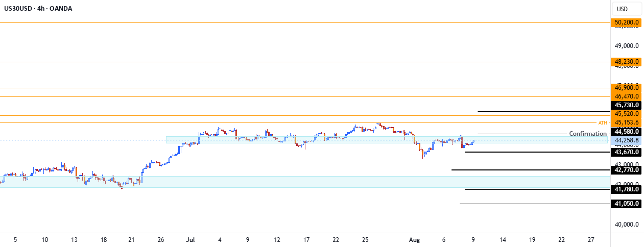Select the lower light-blue support zone rectangle
The image size is (644, 247).
(x=305, y=182)
